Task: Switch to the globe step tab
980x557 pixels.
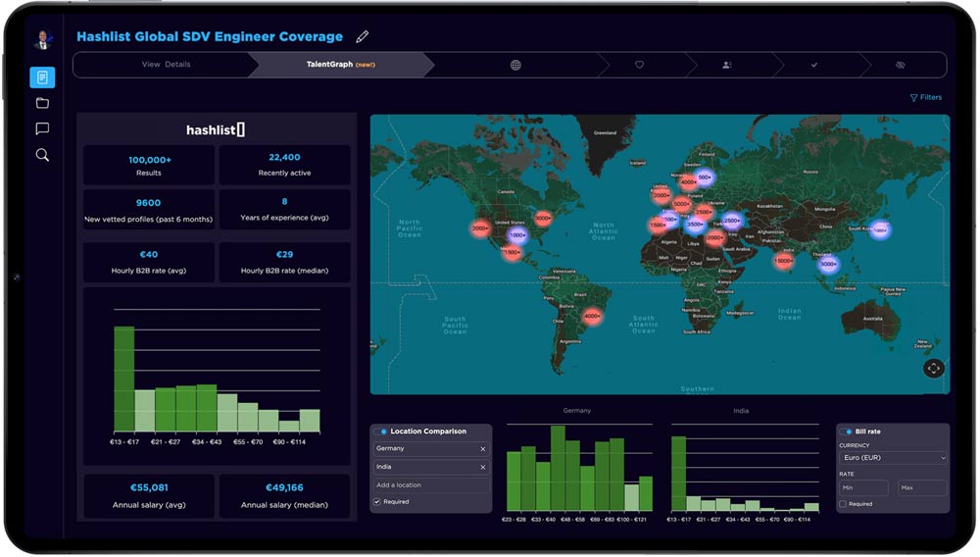Action: pyautogui.click(x=515, y=65)
